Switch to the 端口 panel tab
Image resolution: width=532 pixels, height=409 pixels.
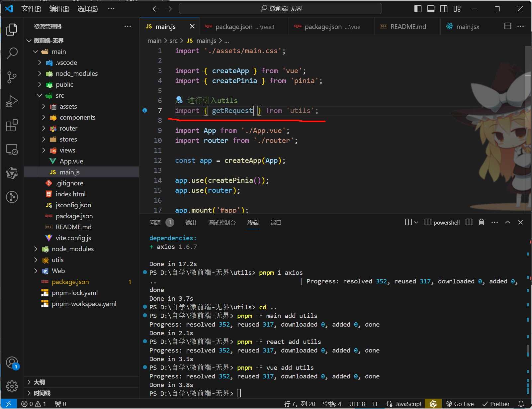point(276,222)
